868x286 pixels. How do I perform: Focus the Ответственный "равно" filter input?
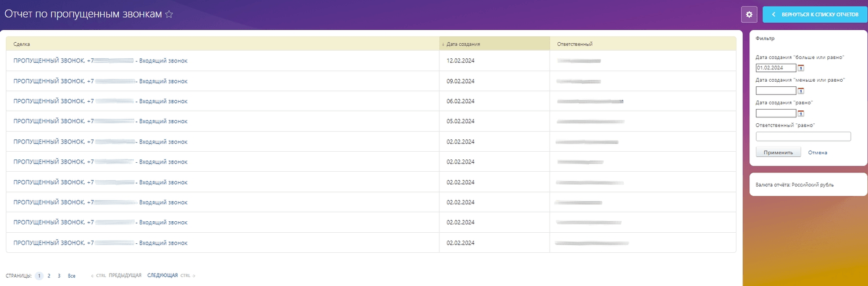(x=803, y=136)
